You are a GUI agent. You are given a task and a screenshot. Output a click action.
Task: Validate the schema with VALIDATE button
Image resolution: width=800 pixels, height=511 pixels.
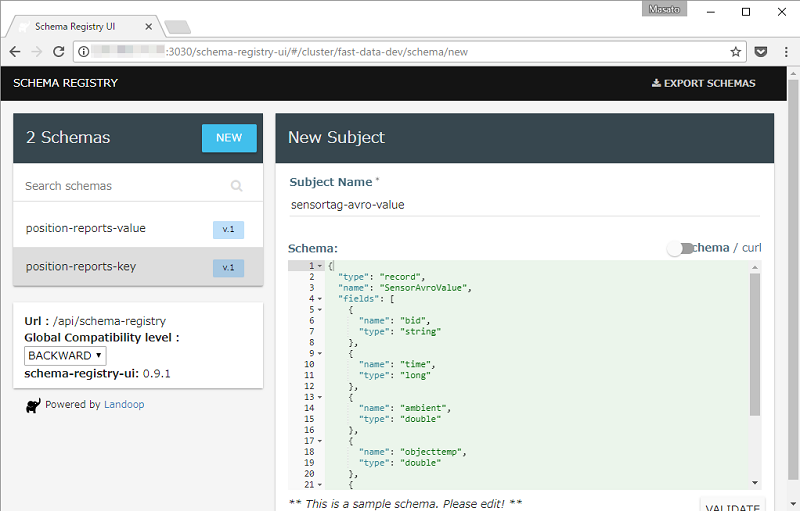click(733, 505)
